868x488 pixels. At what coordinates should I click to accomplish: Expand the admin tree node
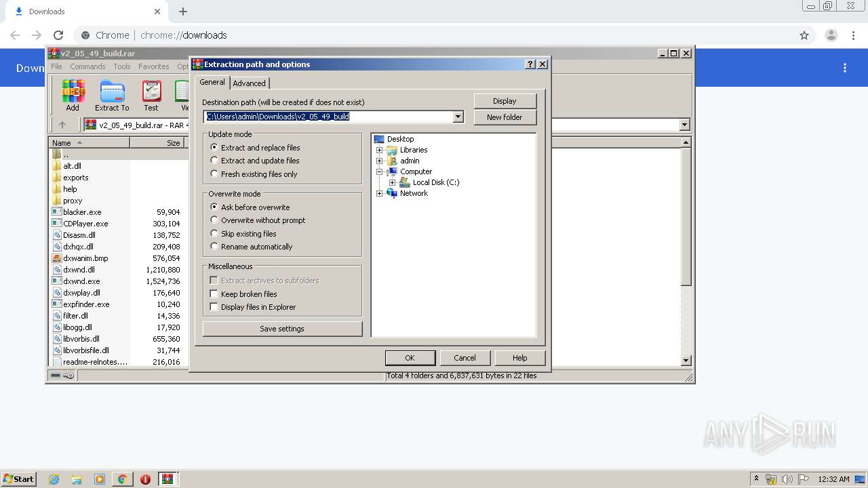[x=380, y=161]
